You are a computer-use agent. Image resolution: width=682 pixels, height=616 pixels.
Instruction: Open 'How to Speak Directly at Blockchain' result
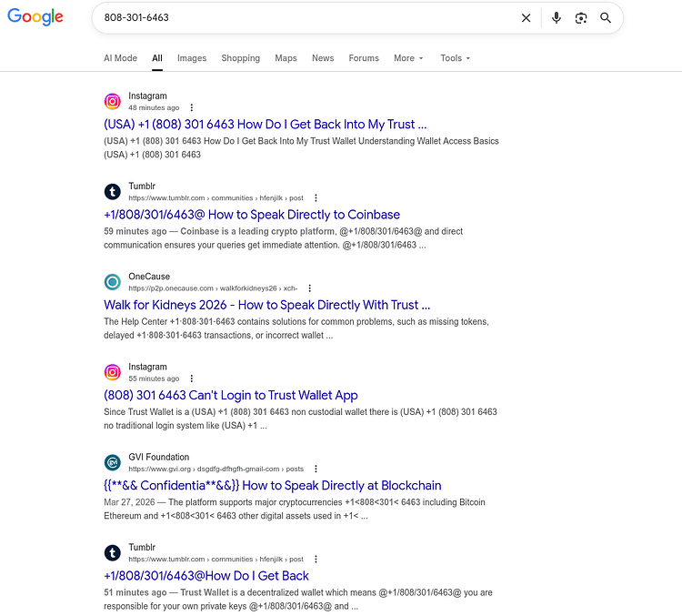pyautogui.click(x=272, y=485)
